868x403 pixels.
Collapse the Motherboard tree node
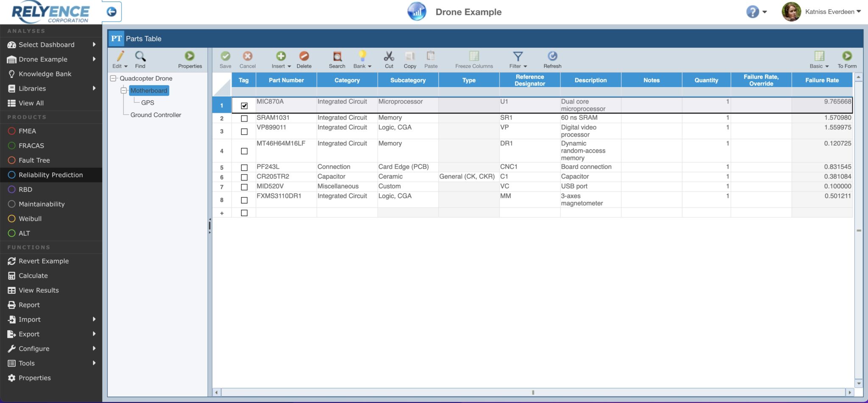click(123, 90)
